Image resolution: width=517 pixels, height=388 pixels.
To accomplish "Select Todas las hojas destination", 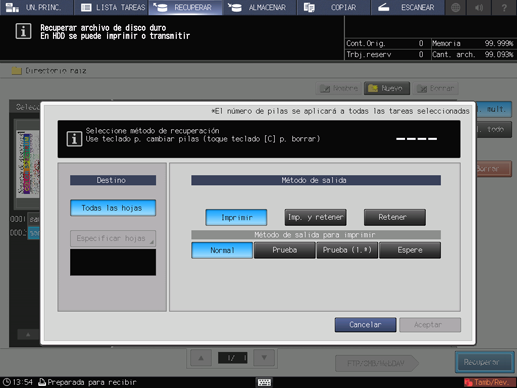I will tap(113, 208).
